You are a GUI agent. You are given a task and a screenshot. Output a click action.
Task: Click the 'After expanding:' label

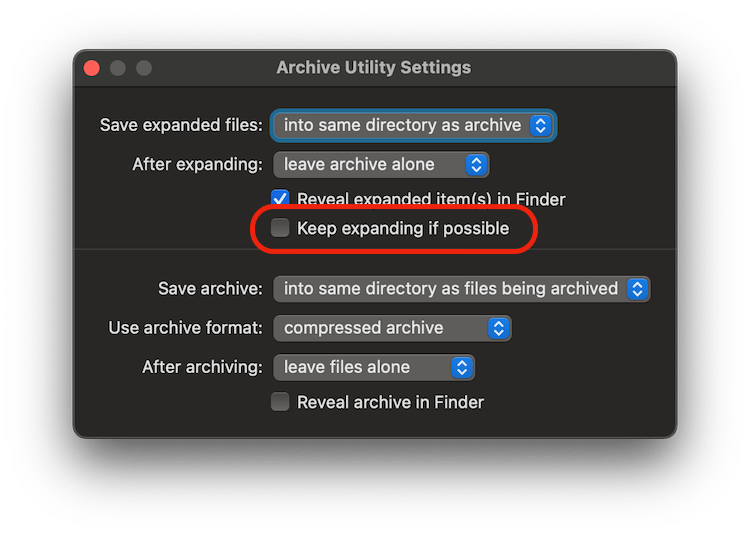(197, 164)
